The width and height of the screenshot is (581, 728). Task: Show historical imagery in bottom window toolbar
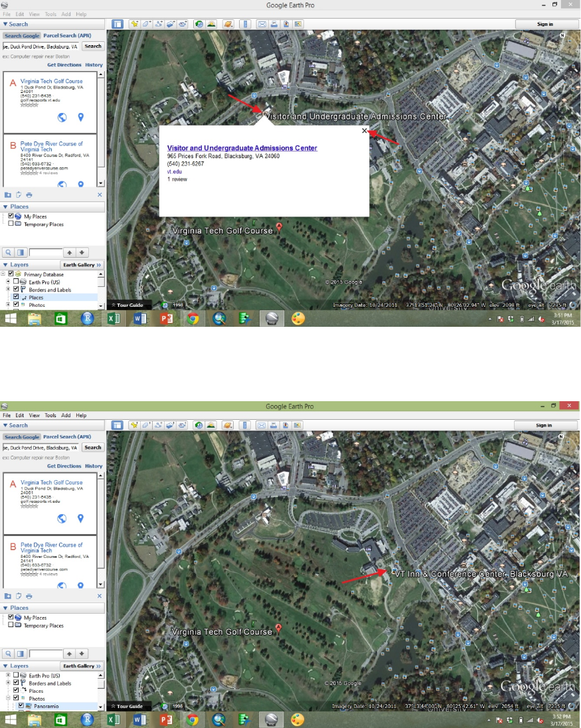(x=199, y=425)
